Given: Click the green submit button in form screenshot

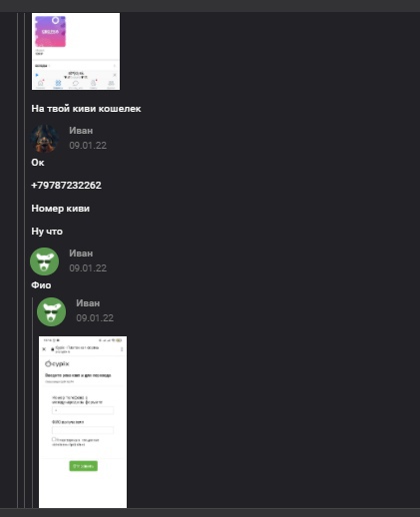Looking at the screenshot, I should click(83, 466).
